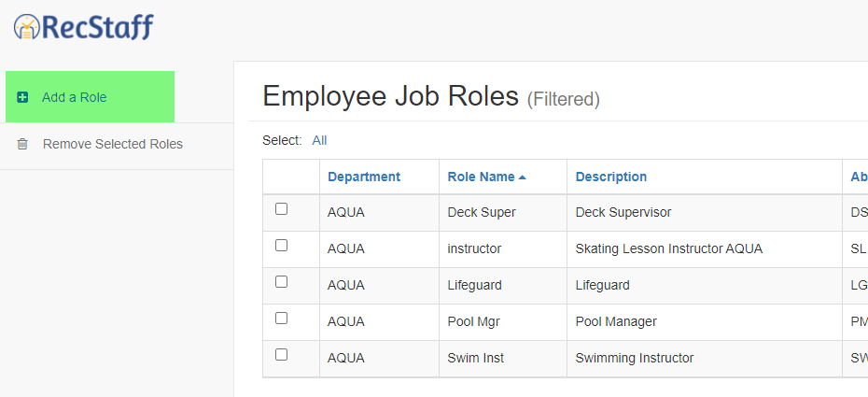Click the Swimming Instructor description text
The width and height of the screenshot is (868, 397).
(x=634, y=358)
